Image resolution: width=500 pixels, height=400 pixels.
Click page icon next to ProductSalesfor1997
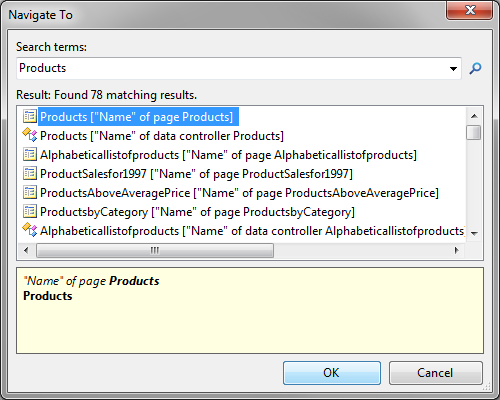click(x=30, y=173)
